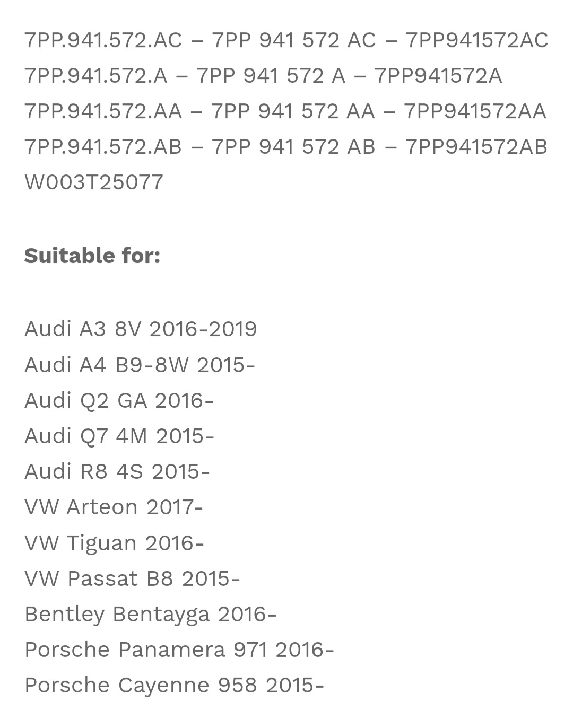Image resolution: width=573 pixels, height=728 pixels.
Task: Select the Audi R8 4S 2015- entry
Action: click(x=117, y=471)
